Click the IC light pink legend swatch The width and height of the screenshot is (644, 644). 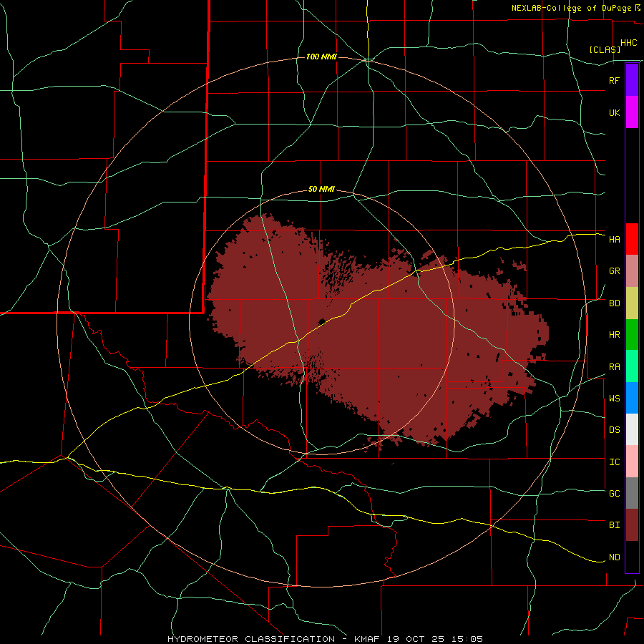pos(632,462)
